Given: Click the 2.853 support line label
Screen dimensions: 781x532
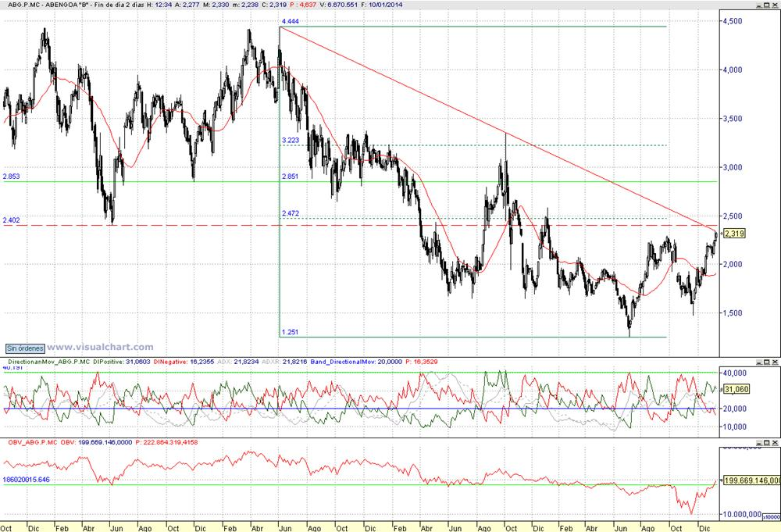Looking at the screenshot, I should 12,177.
